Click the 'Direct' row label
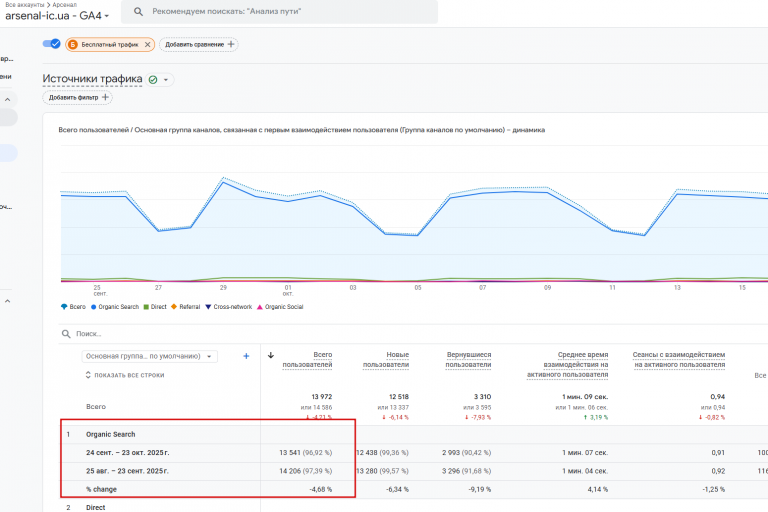This screenshot has height=512, width=768. point(96,508)
